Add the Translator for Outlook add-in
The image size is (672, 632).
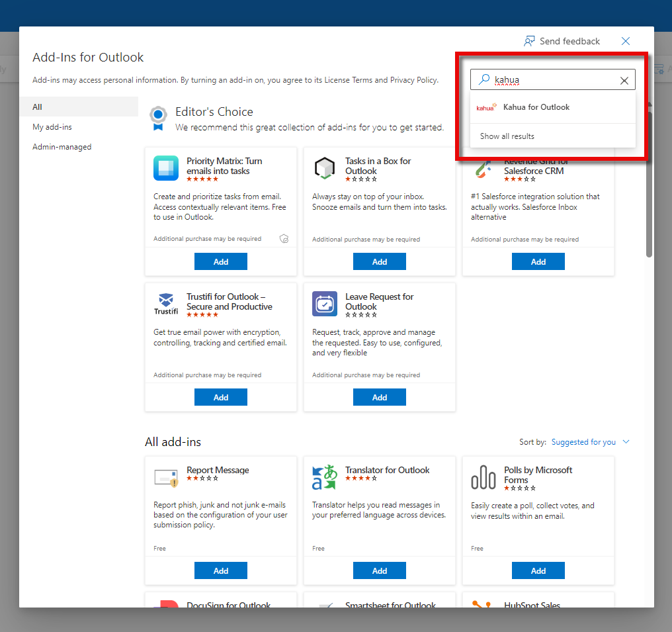pyautogui.click(x=380, y=570)
